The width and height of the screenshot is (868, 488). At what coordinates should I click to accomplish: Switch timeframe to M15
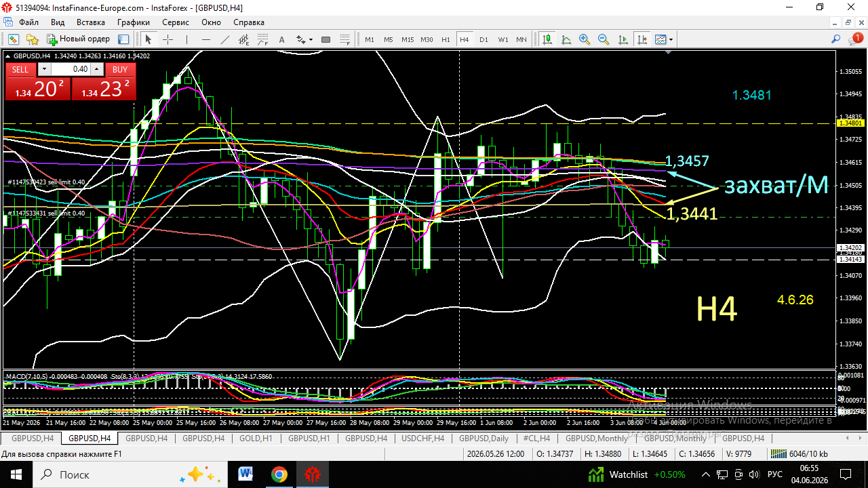click(x=408, y=39)
